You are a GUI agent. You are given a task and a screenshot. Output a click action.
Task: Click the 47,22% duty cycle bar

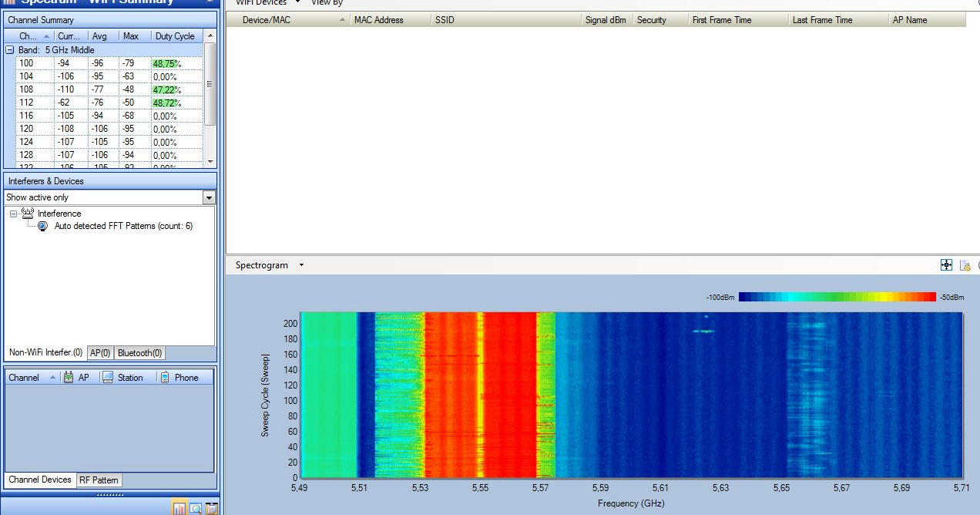pyautogui.click(x=164, y=90)
